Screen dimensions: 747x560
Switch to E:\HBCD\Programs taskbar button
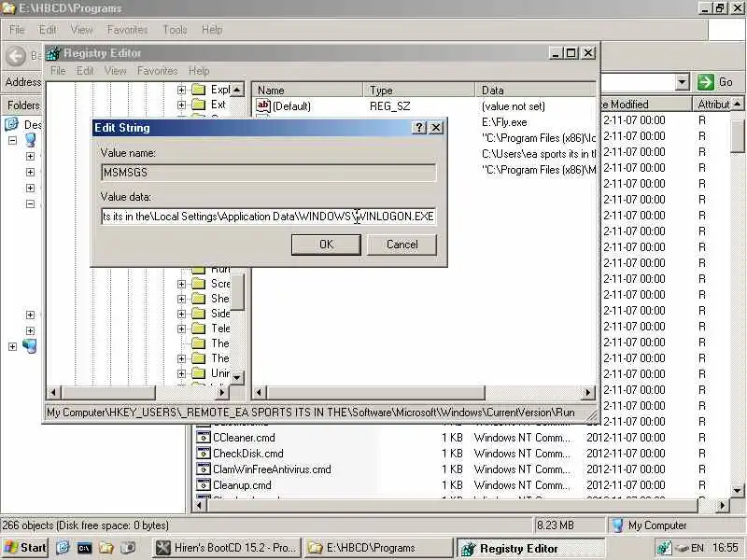point(379,548)
